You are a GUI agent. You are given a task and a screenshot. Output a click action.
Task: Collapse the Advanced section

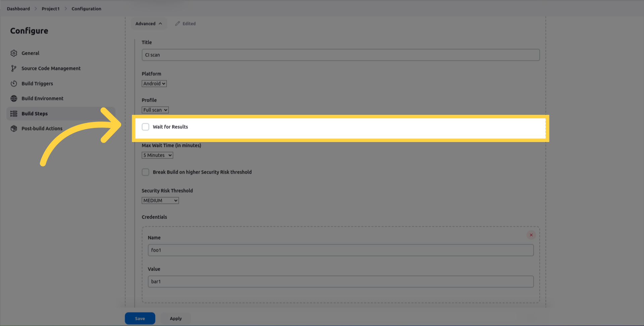coord(149,24)
